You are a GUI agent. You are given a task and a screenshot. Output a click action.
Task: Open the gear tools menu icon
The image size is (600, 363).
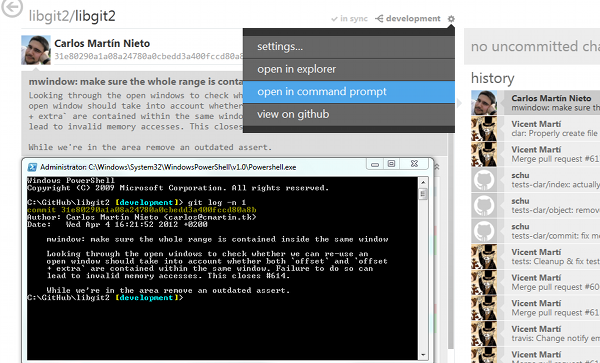tap(451, 18)
